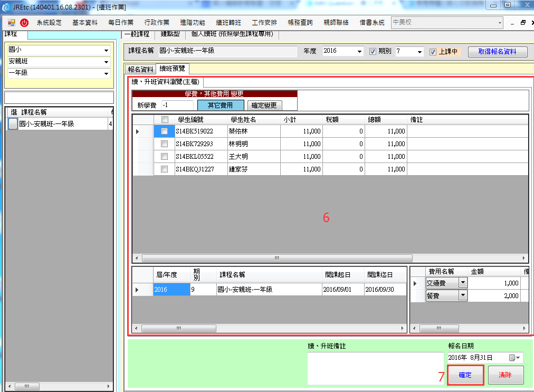Viewport: 534px width, 392px height.
Task: Tick the select-all checkbox in table header
Action: coord(164,120)
